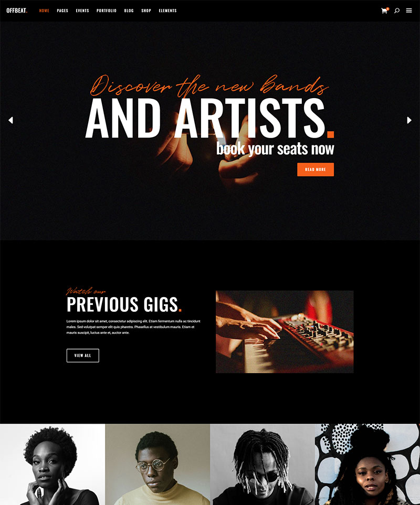Expand the Events menu
This screenshot has height=505, width=420.
tap(82, 10)
